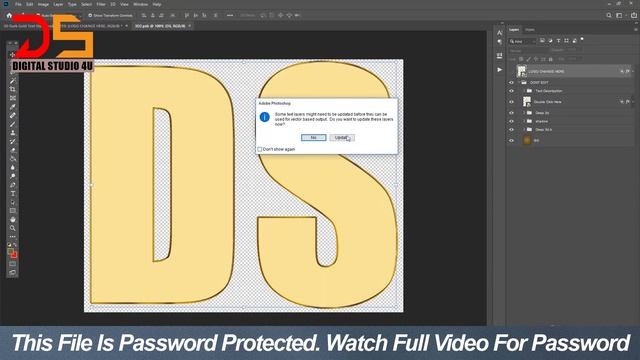640x360 pixels.
Task: Collapse the DONT EDIT group arrow
Action: pyautogui.click(x=519, y=82)
